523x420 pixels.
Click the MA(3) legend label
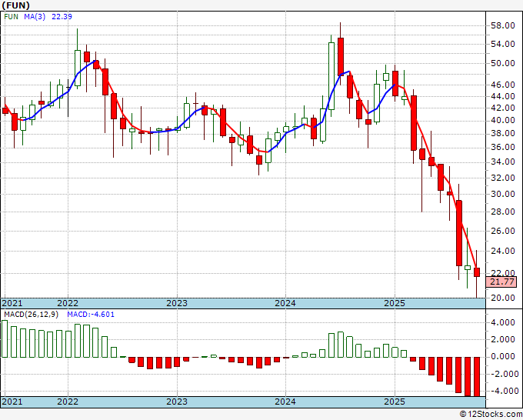pos(35,16)
